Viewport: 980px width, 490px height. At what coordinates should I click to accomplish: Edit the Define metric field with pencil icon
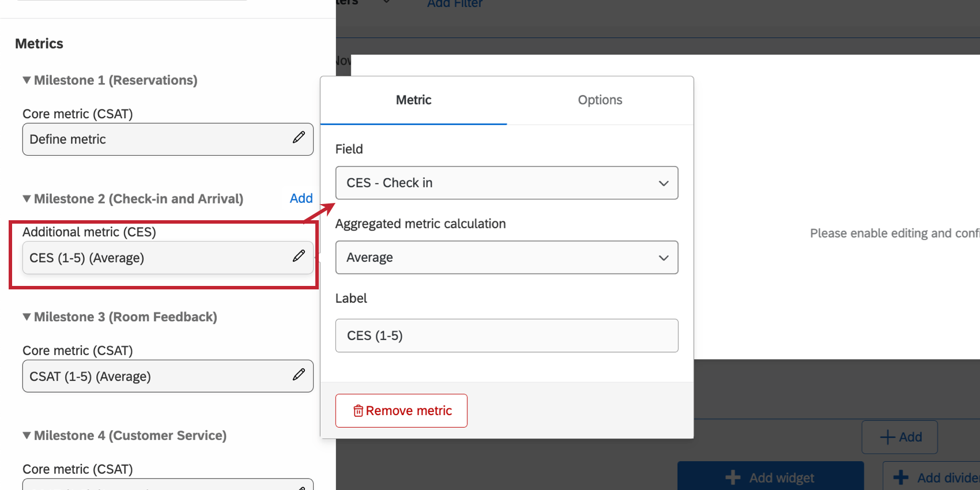(x=299, y=138)
